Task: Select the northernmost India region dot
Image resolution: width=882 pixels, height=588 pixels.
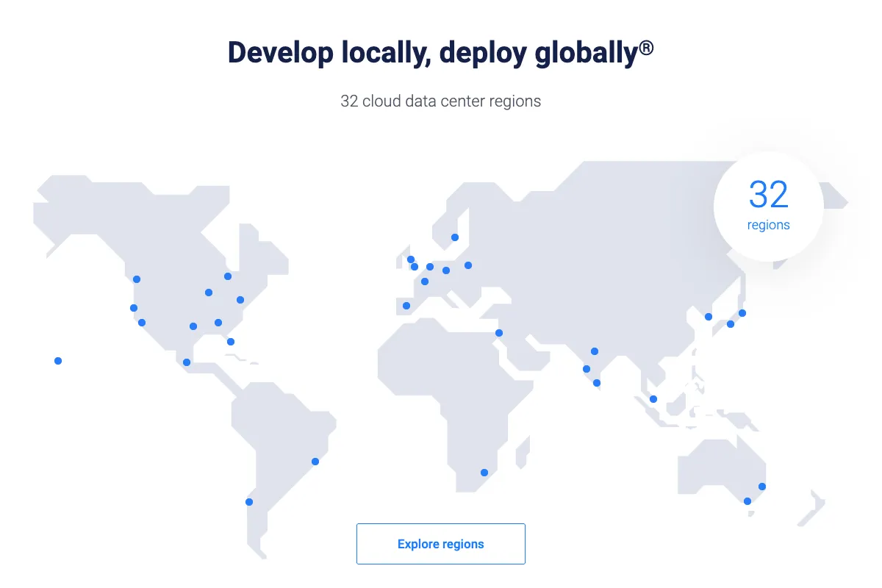Action: (595, 351)
